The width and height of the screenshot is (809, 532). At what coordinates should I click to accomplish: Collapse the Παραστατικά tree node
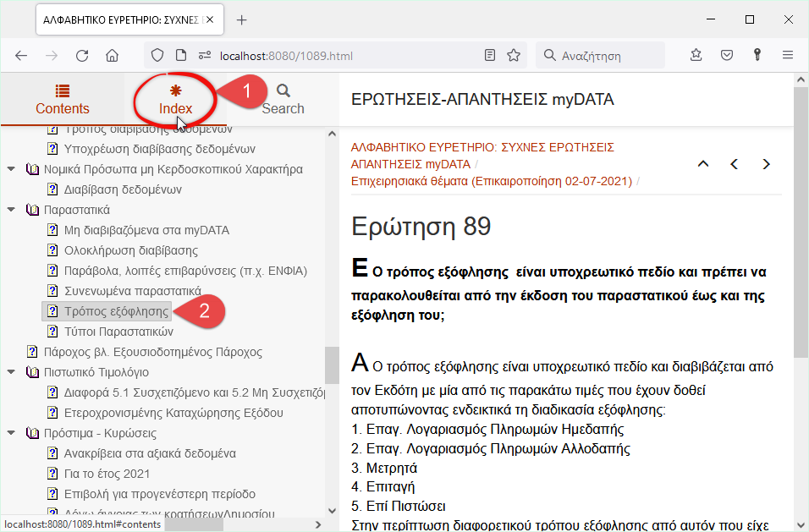click(11, 210)
